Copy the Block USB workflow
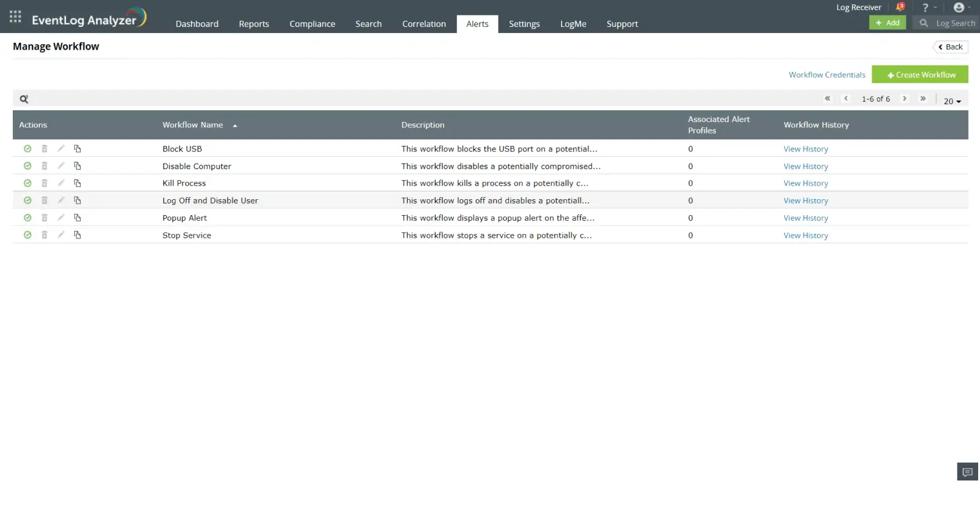Image resolution: width=980 pixels, height=505 pixels. [77, 149]
